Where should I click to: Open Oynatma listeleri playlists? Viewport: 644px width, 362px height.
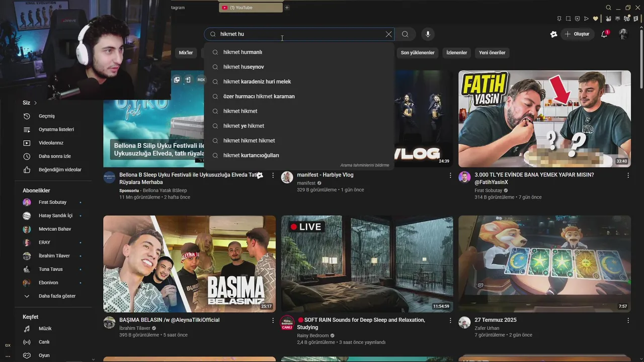point(53,129)
